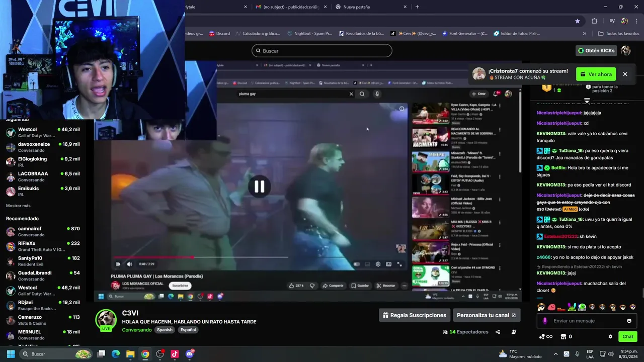
Task: Open davooxeneize channel in sidebar
Action: [43, 147]
